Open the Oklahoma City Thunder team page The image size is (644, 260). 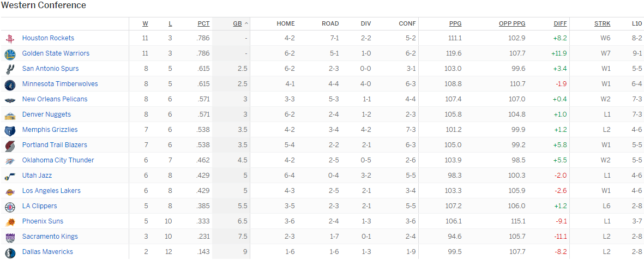[x=58, y=160]
